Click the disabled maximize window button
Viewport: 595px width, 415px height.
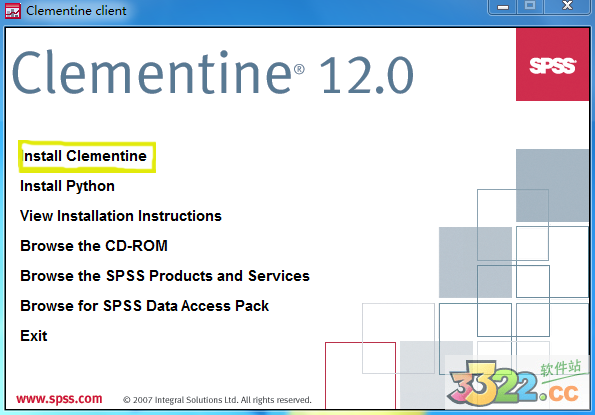pos(530,6)
